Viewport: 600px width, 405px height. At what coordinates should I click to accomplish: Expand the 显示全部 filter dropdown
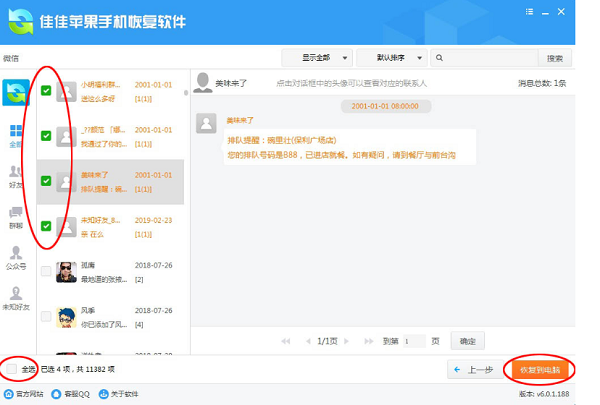tap(319, 58)
